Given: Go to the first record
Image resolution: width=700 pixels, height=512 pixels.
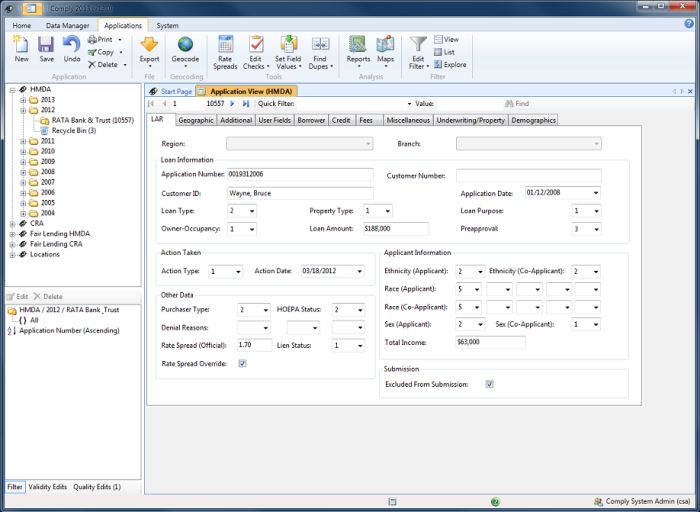Looking at the screenshot, I should click(151, 104).
